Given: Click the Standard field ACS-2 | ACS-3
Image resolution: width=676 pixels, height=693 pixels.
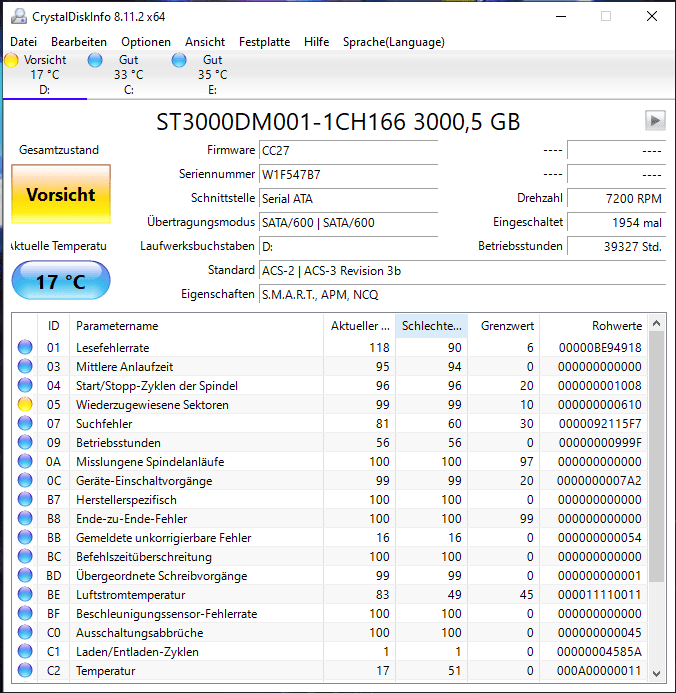Looking at the screenshot, I should click(x=462, y=270).
